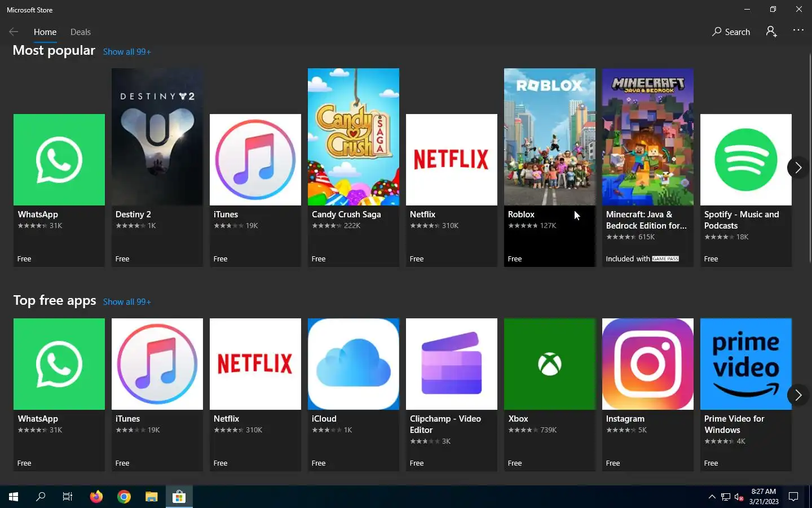
Task: Open the clock showing 8:27 AM
Action: pyautogui.click(x=764, y=497)
